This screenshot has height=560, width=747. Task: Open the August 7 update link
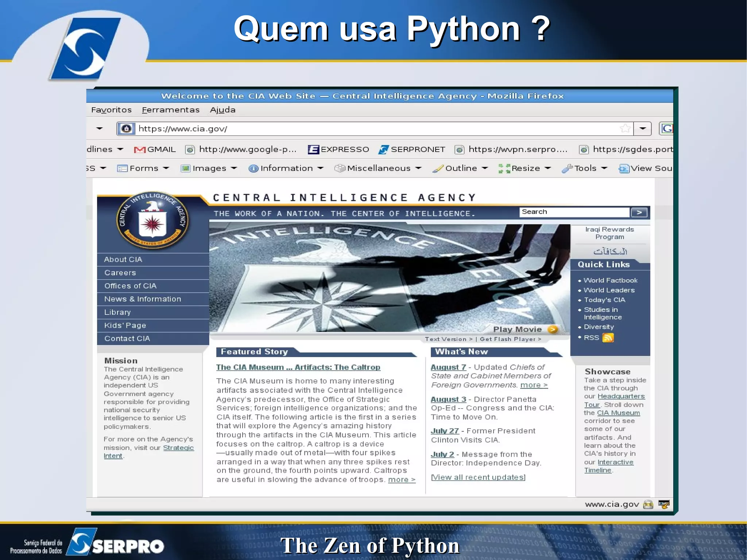(448, 367)
